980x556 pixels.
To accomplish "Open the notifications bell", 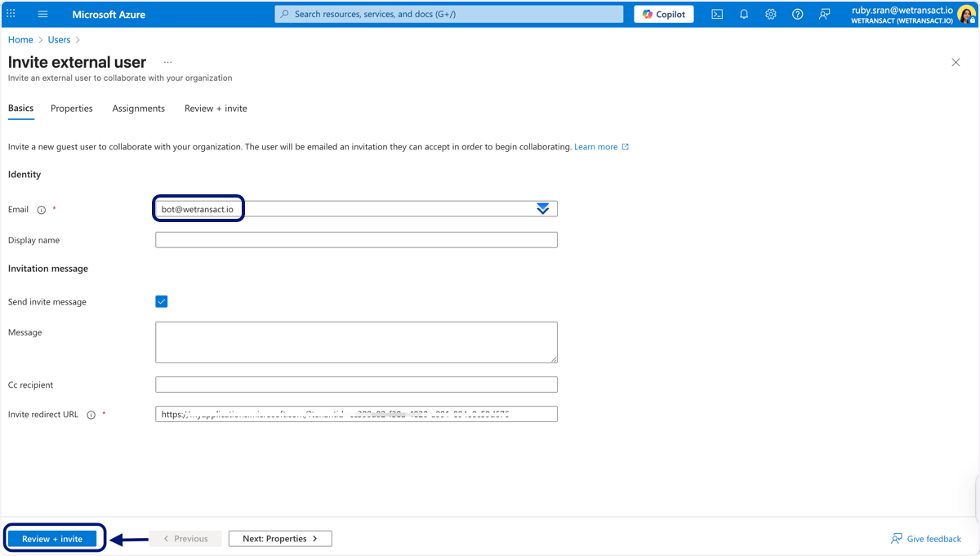I will (x=744, y=14).
